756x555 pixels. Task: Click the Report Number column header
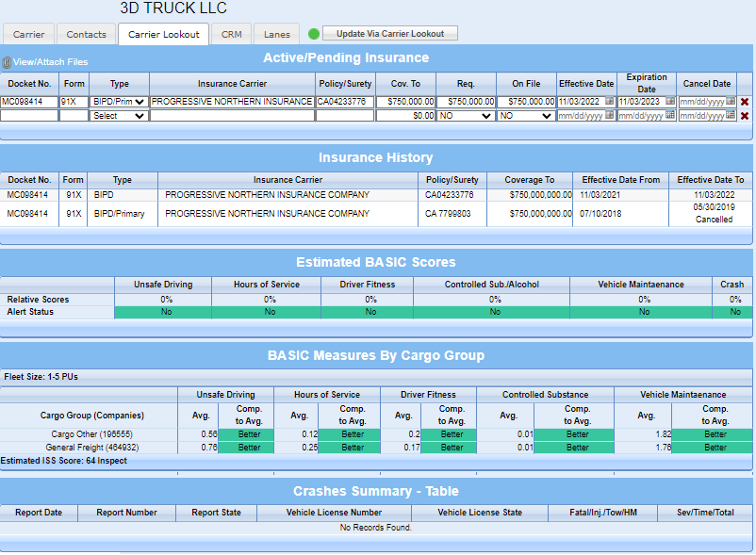click(x=126, y=513)
